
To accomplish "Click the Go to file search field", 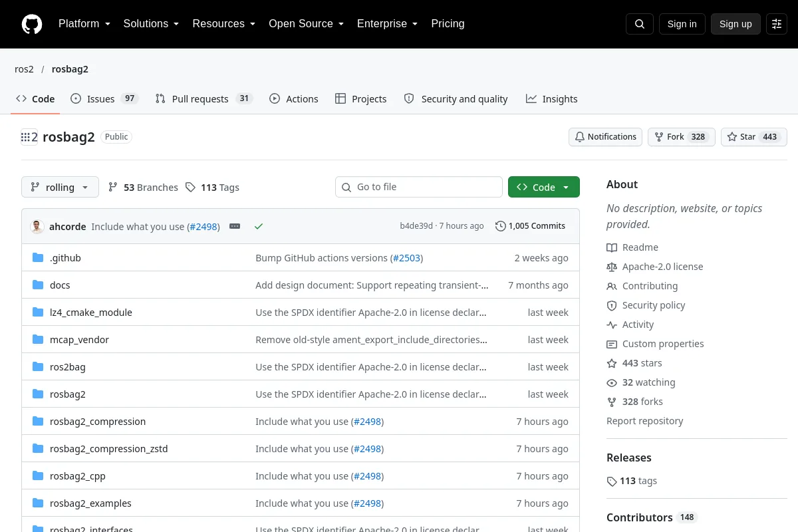I will coord(419,187).
